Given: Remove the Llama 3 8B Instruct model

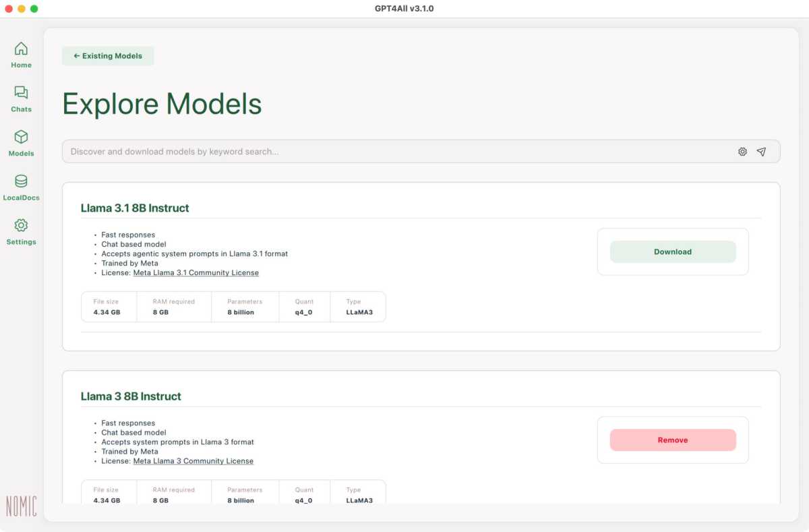Looking at the screenshot, I should (x=672, y=440).
